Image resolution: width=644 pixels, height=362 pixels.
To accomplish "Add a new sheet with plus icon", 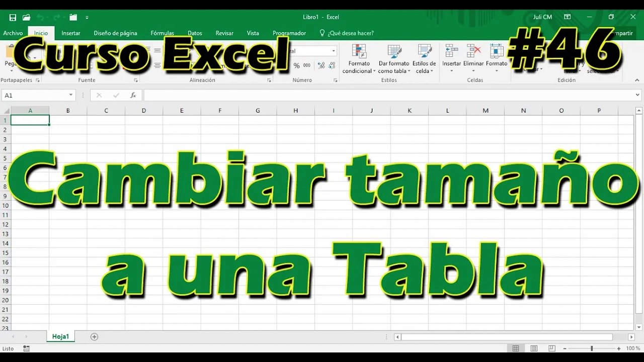I will click(x=94, y=337).
